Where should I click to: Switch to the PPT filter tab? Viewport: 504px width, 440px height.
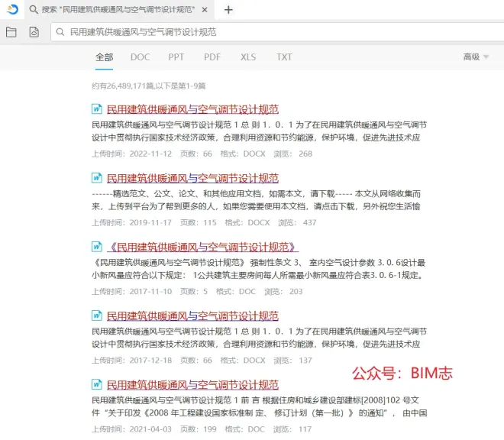(176, 57)
